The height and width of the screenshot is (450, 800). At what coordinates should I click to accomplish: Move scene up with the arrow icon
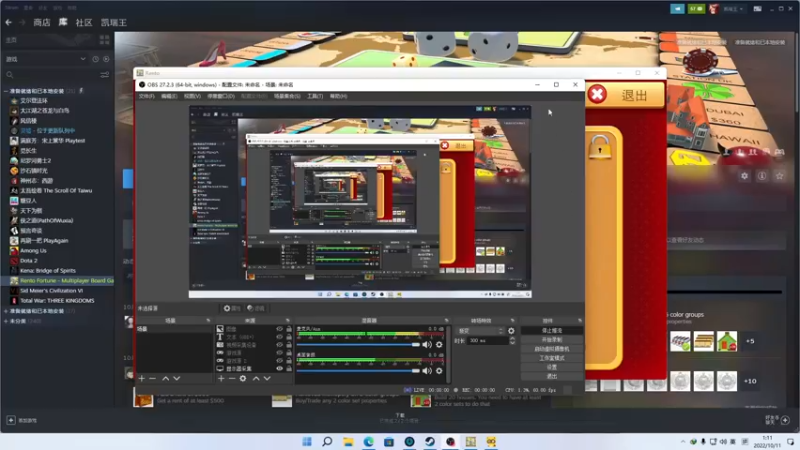[165, 379]
